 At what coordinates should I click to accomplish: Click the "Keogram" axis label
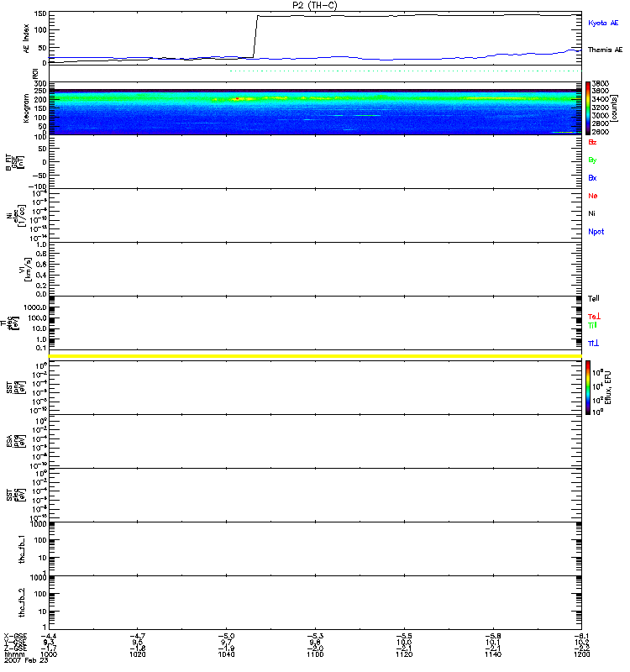(26, 108)
